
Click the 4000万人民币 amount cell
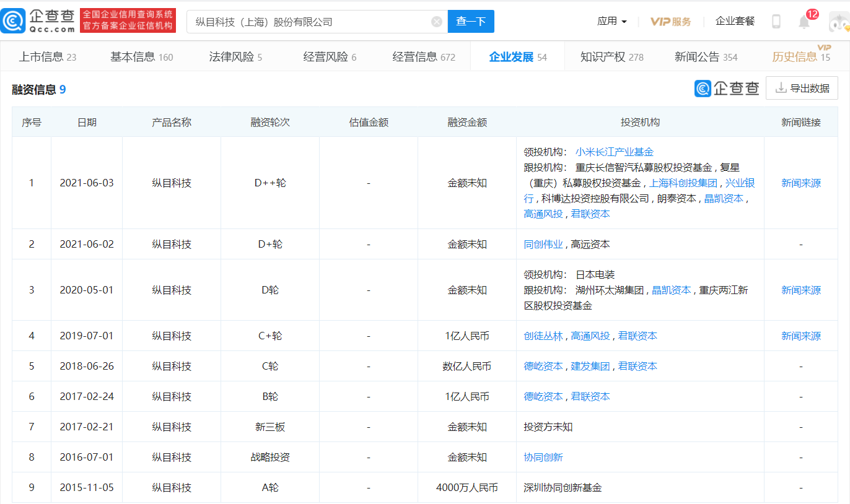[467, 487]
